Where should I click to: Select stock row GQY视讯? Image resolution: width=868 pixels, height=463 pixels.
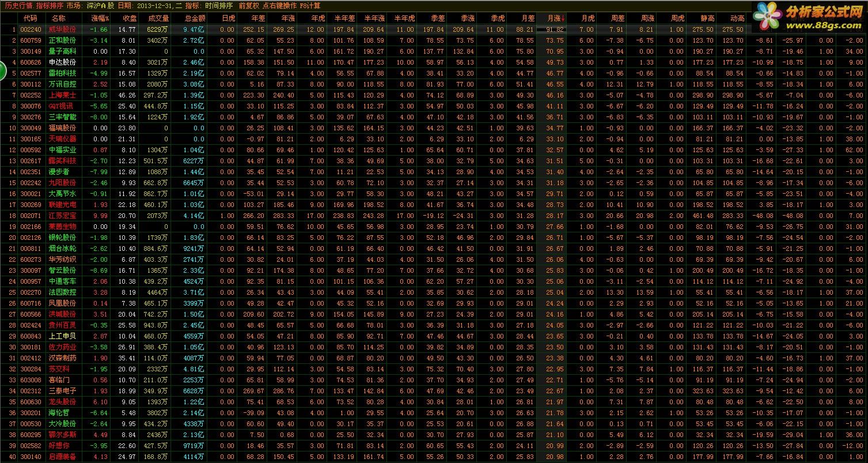tap(434, 106)
